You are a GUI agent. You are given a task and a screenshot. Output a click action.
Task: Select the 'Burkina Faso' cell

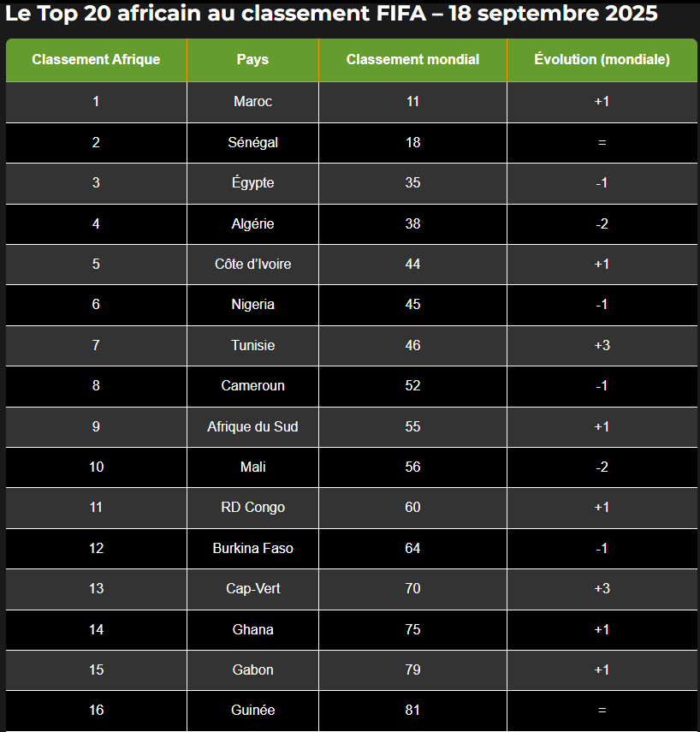pyautogui.click(x=252, y=549)
